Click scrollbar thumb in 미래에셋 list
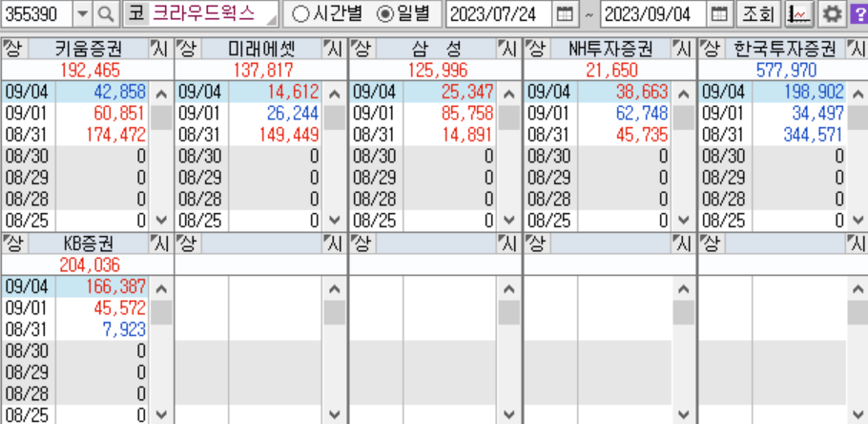Image resolution: width=868 pixels, height=424 pixels. coord(335,117)
